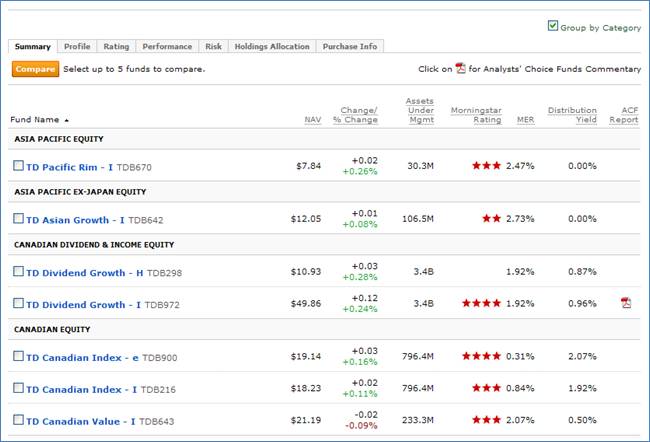Click the 106.5M assets value

418,219
